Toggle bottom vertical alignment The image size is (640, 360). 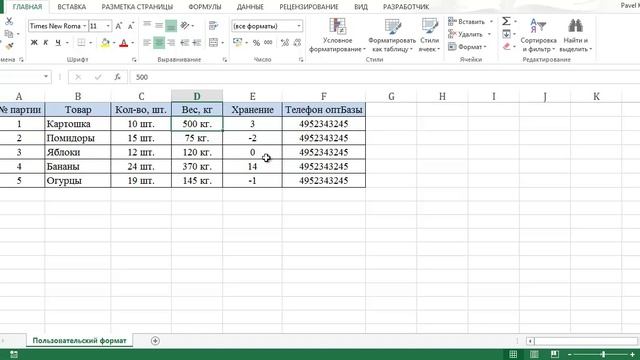point(171,26)
